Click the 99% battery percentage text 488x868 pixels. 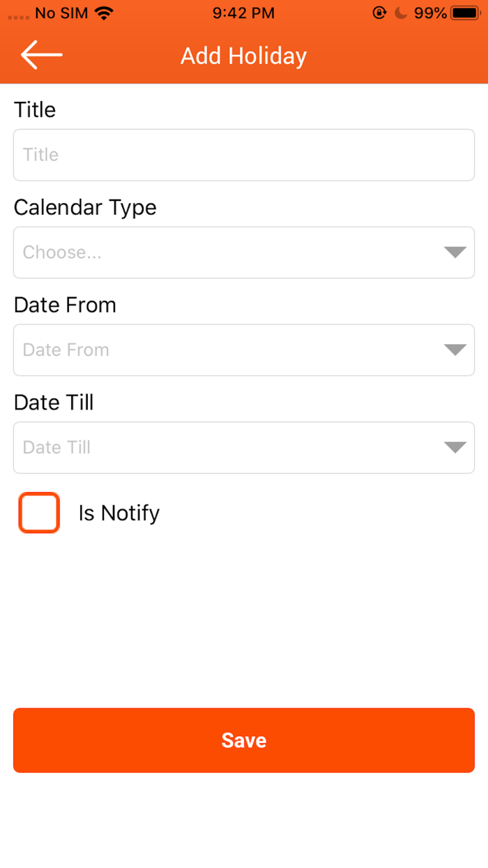click(430, 13)
